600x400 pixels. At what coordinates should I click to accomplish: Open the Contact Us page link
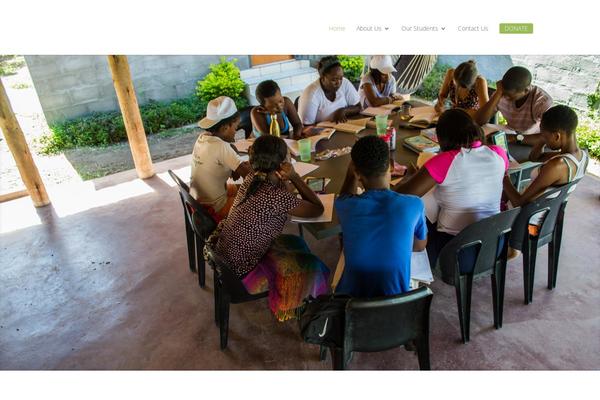coord(473,28)
